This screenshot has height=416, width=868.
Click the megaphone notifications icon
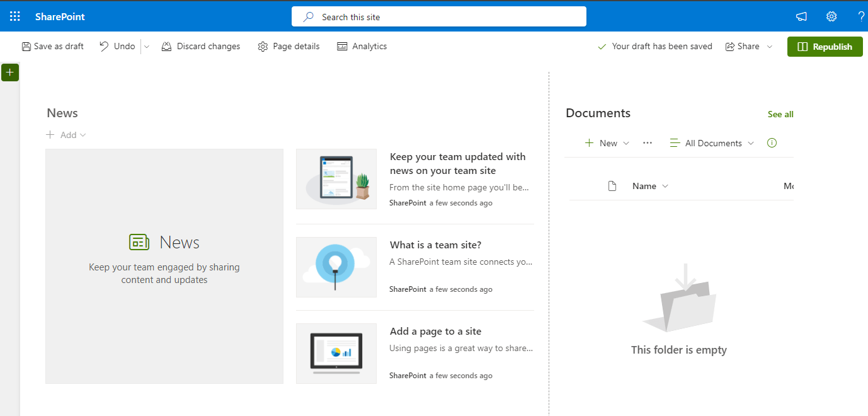pos(801,16)
